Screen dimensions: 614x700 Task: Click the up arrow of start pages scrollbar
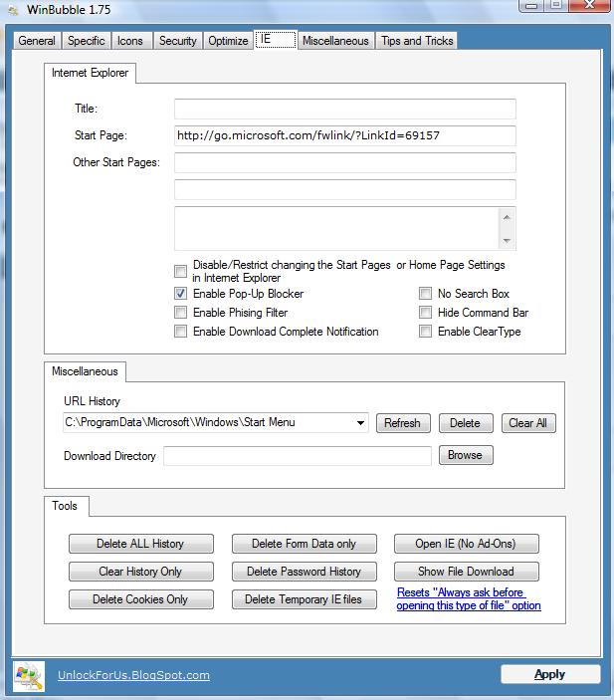click(x=507, y=217)
